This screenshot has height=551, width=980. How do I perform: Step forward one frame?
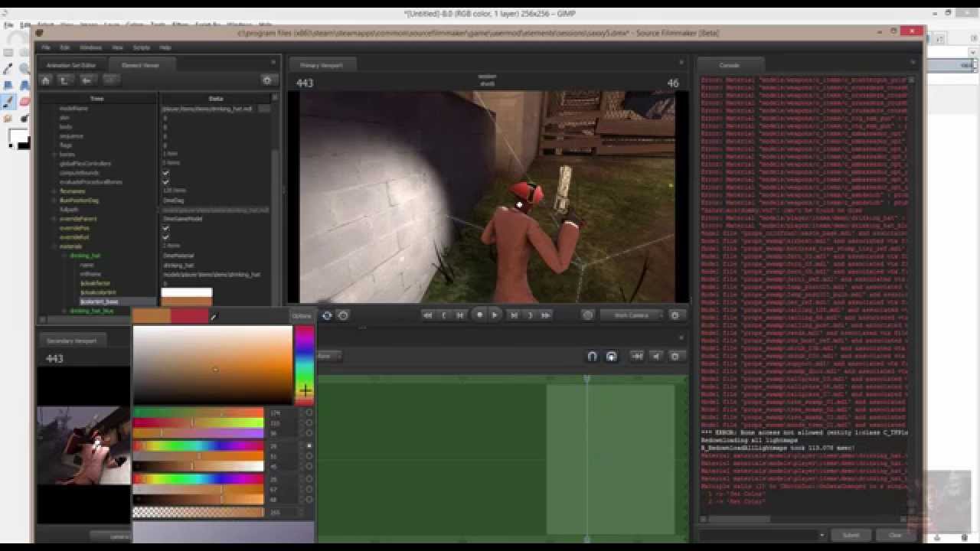514,315
